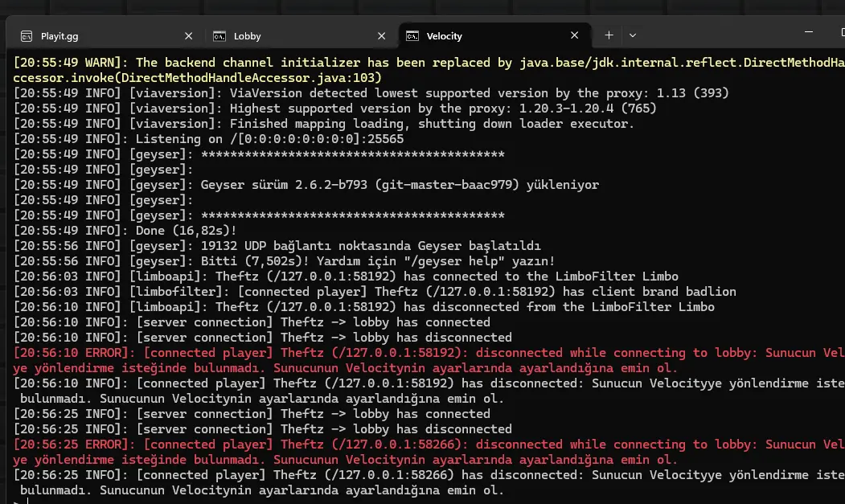Click the 20:56:25 lobby has disconnected line
Image resolution: width=845 pixels, height=504 pixels.
click(x=262, y=429)
